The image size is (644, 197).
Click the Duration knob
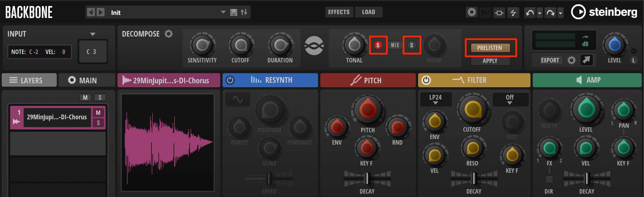pyautogui.click(x=280, y=45)
